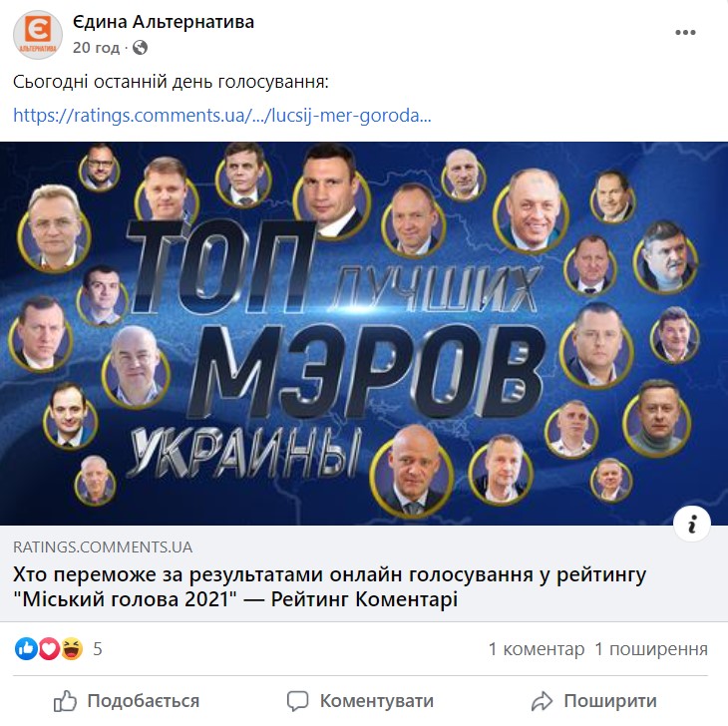728x726 pixels.
Task: Click the laughing emoji reaction icon
Action: [72, 648]
